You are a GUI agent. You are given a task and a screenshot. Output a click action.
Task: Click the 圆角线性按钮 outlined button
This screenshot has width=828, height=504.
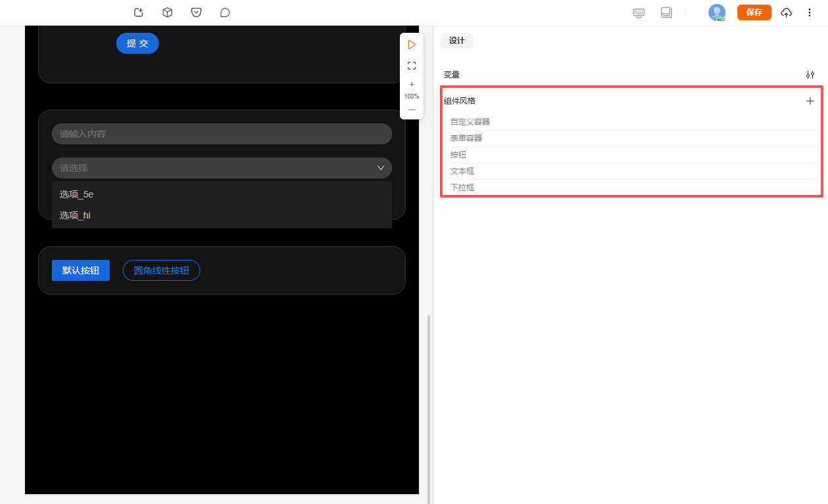coord(162,270)
